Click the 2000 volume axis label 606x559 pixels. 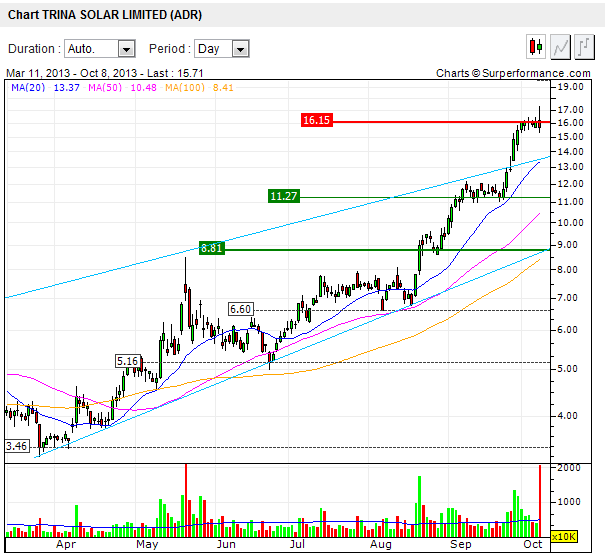tap(569, 468)
